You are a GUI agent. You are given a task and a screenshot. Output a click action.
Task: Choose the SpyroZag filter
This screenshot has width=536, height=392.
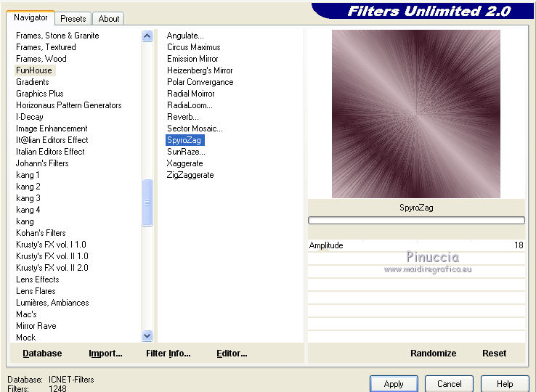coord(185,140)
